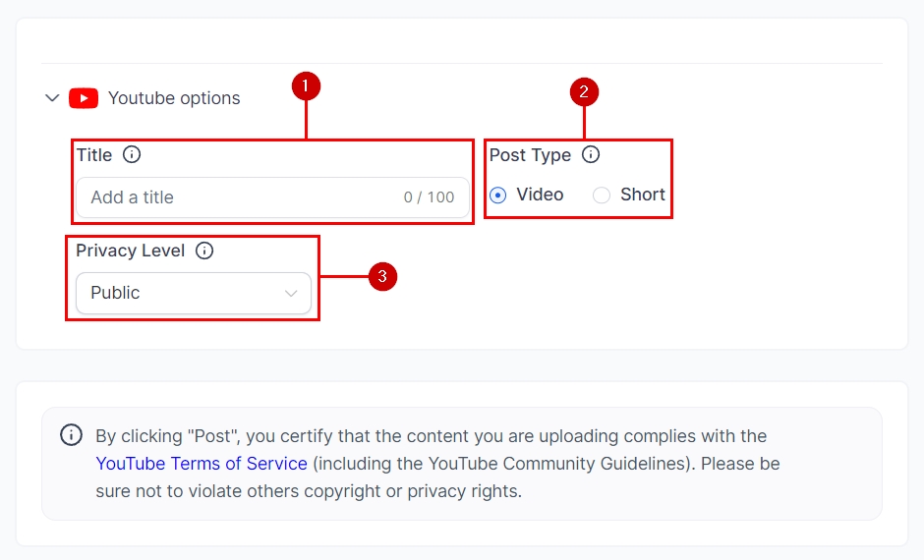924x560 pixels.
Task: Click the info icon beside Post Type
Action: 591,154
